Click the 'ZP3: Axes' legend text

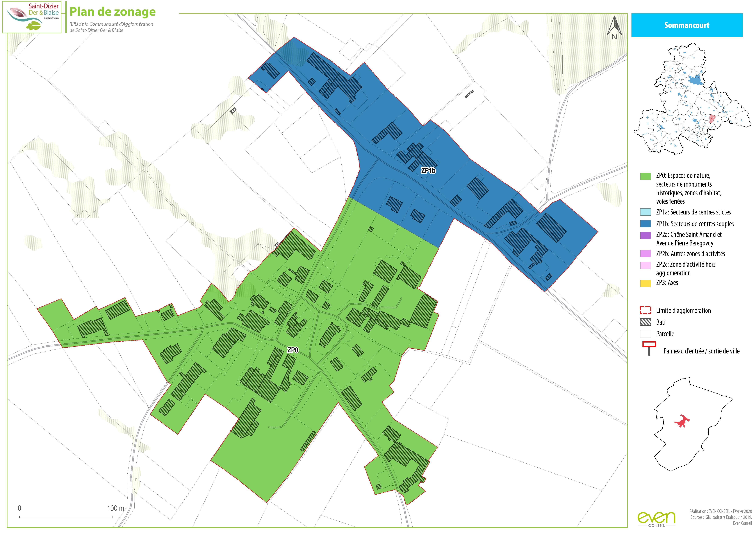(667, 283)
